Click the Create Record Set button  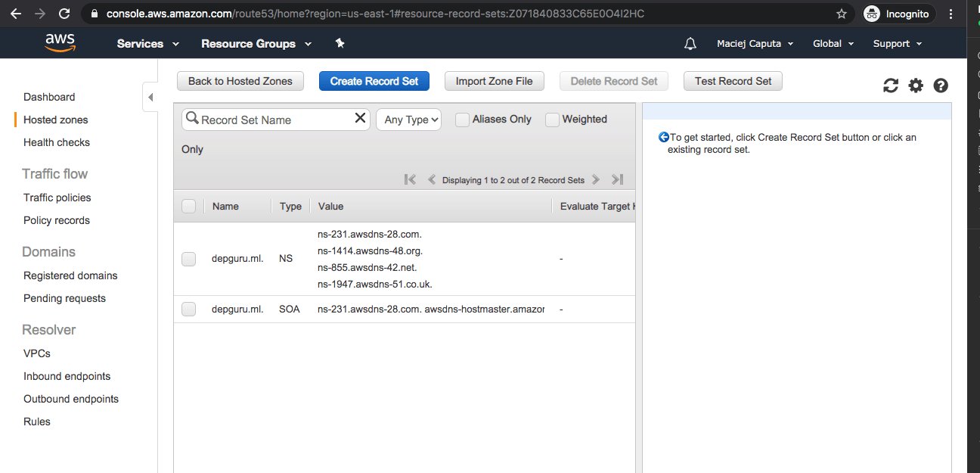tap(374, 81)
